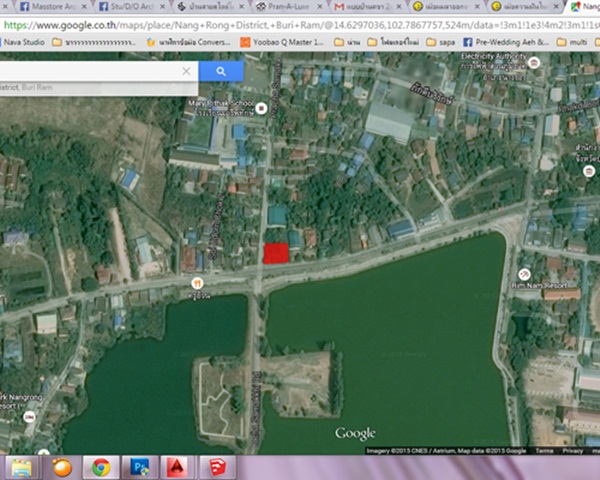Close the Pran-A-Luxe tab
Screen dimensions: 600x480
click(x=321, y=7)
